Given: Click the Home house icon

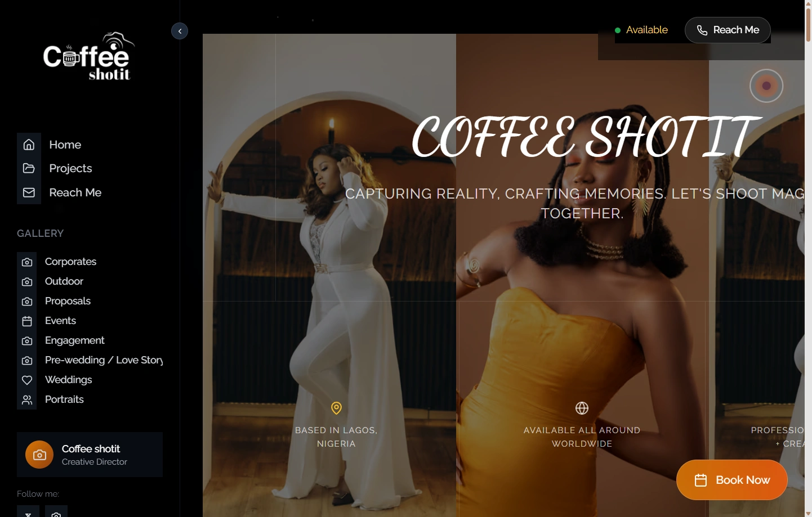Looking at the screenshot, I should (x=29, y=145).
